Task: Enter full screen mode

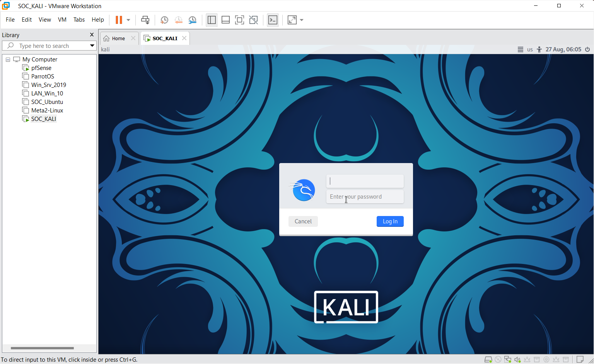Action: click(x=239, y=20)
